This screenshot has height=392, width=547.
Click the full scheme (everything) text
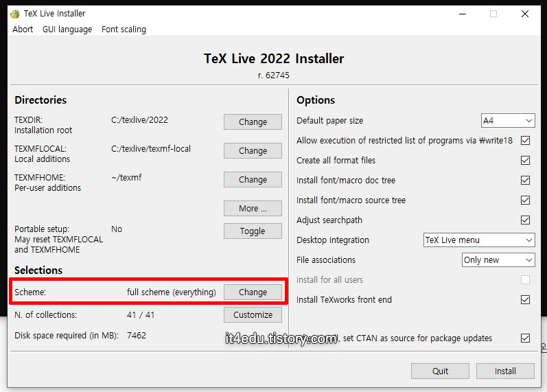click(x=172, y=292)
